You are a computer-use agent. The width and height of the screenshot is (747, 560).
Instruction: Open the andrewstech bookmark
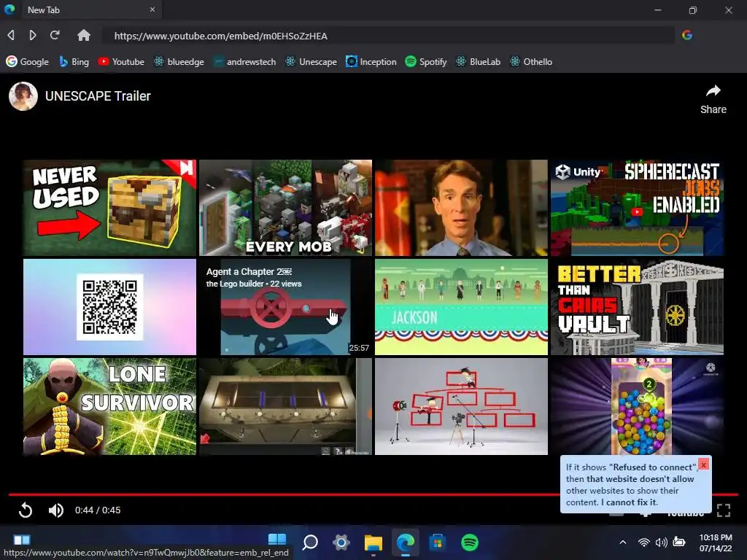click(x=244, y=62)
